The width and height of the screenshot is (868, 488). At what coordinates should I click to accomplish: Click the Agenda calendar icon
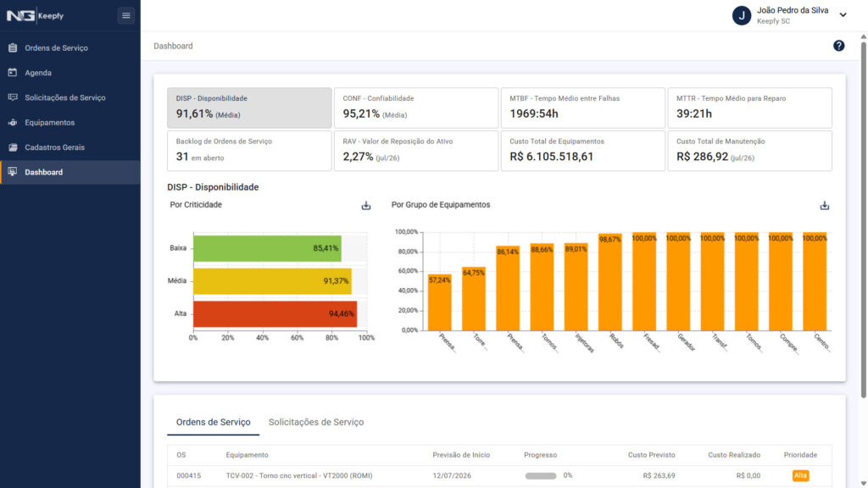pyautogui.click(x=13, y=73)
